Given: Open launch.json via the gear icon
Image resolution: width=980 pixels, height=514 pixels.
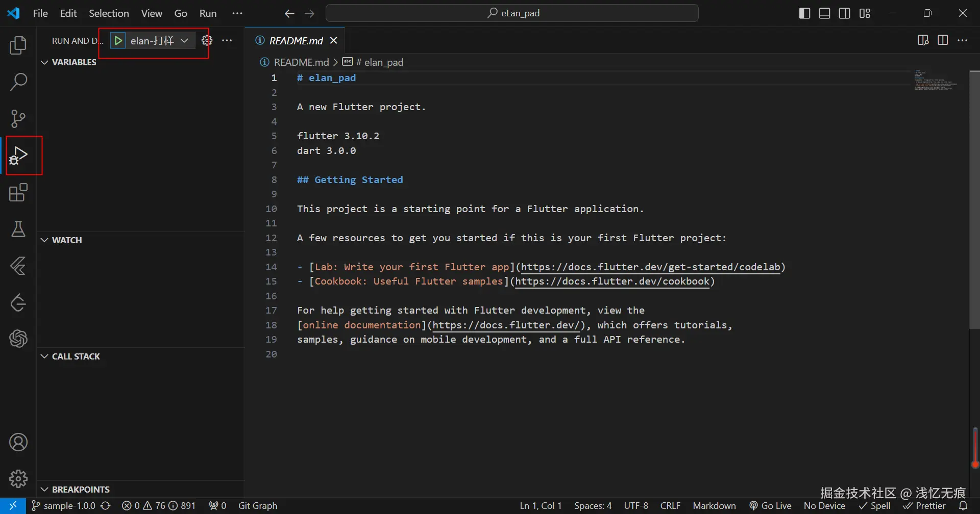Looking at the screenshot, I should (x=207, y=41).
